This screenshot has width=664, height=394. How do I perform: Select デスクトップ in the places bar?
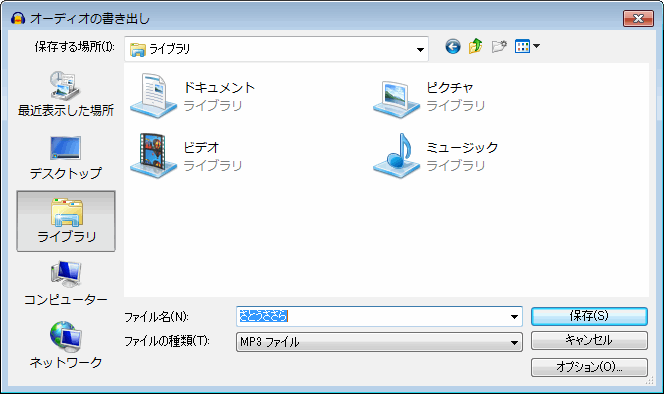point(66,158)
